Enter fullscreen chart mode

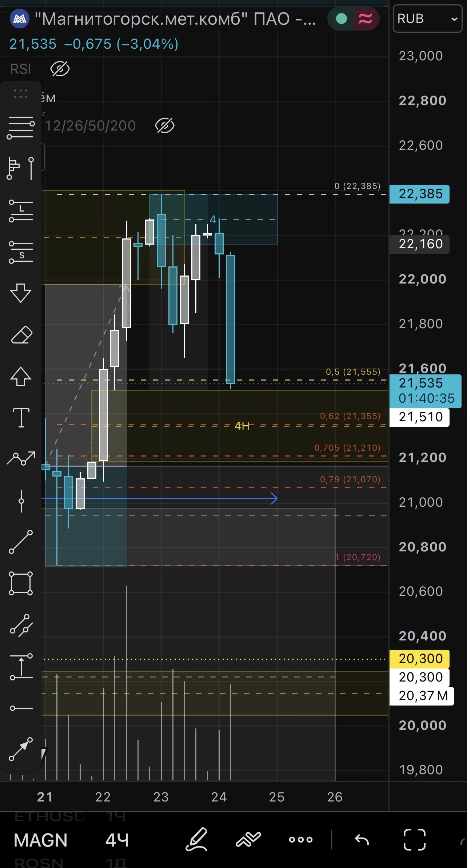(415, 840)
